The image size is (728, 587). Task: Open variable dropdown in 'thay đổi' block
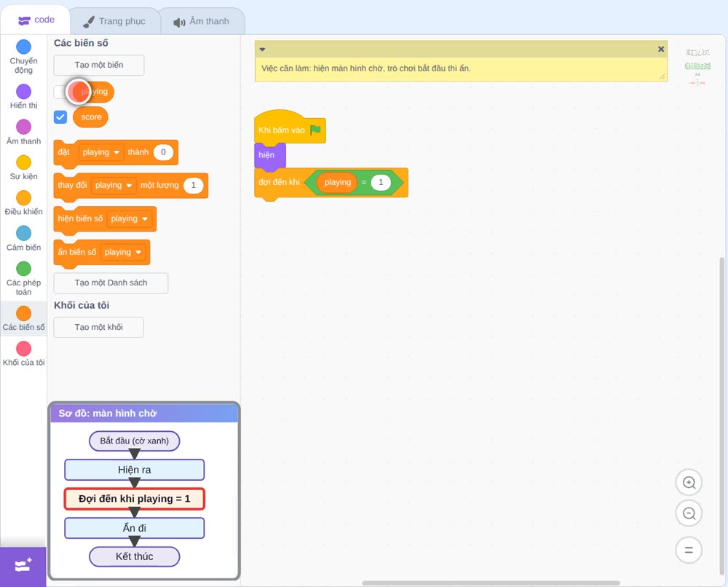(x=114, y=185)
